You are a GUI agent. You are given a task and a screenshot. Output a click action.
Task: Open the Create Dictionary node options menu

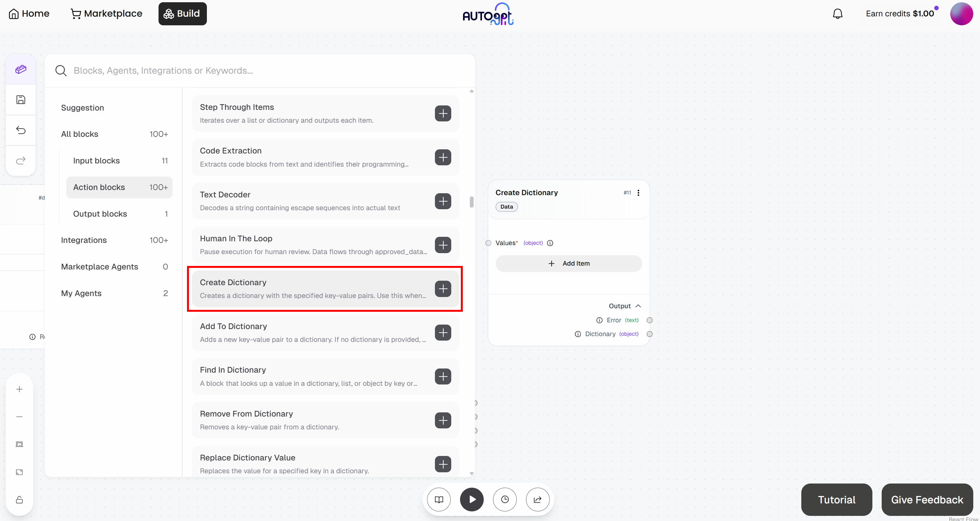coord(638,193)
